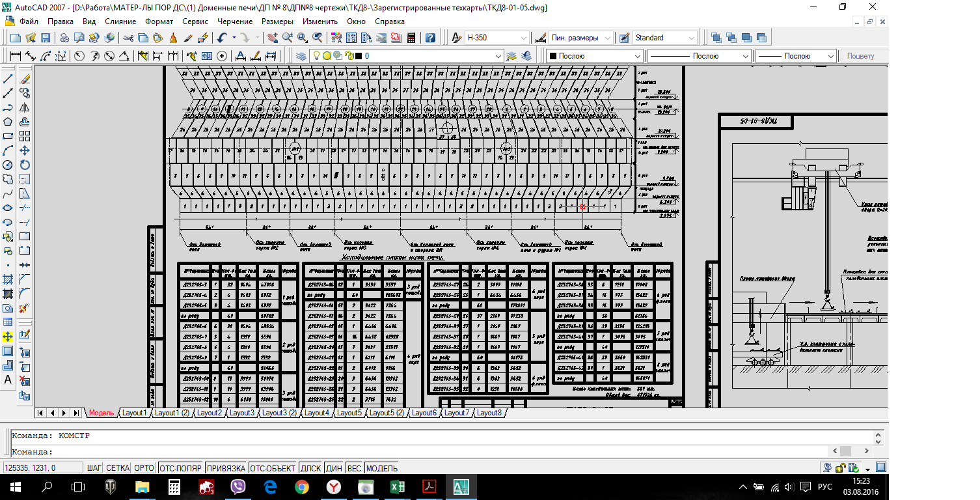The width and height of the screenshot is (980, 500).
Task: Open the Размеры menu
Action: (278, 21)
